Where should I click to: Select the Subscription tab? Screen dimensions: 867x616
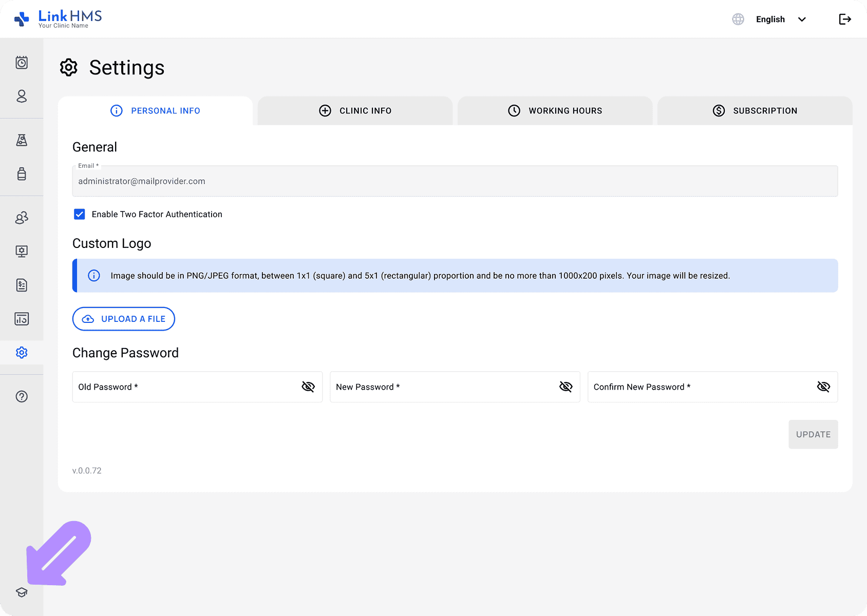pos(755,111)
